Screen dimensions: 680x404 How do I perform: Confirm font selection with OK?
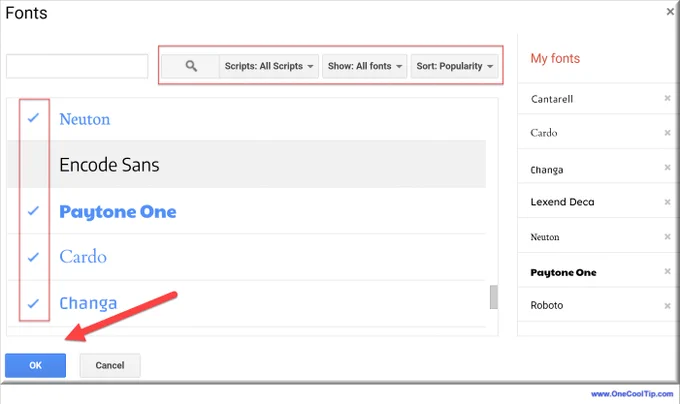tap(36, 365)
